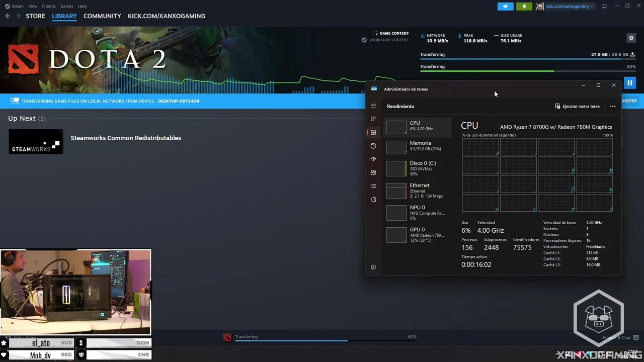This screenshot has height=362, width=644.
Task: Select GPU 0 in performance list
Action: (418, 235)
